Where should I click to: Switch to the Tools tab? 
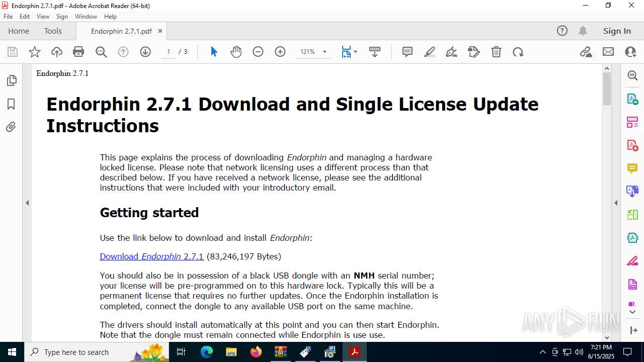tap(53, 31)
